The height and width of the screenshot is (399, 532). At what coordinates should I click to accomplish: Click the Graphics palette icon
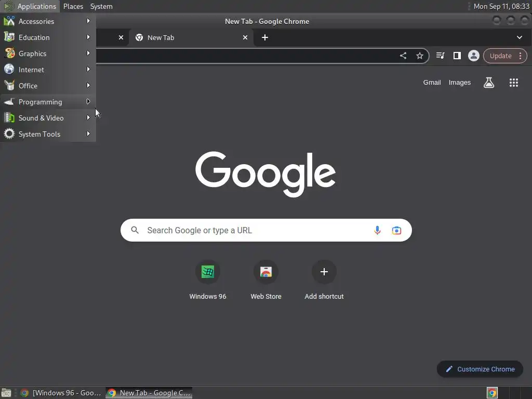pyautogui.click(x=9, y=54)
